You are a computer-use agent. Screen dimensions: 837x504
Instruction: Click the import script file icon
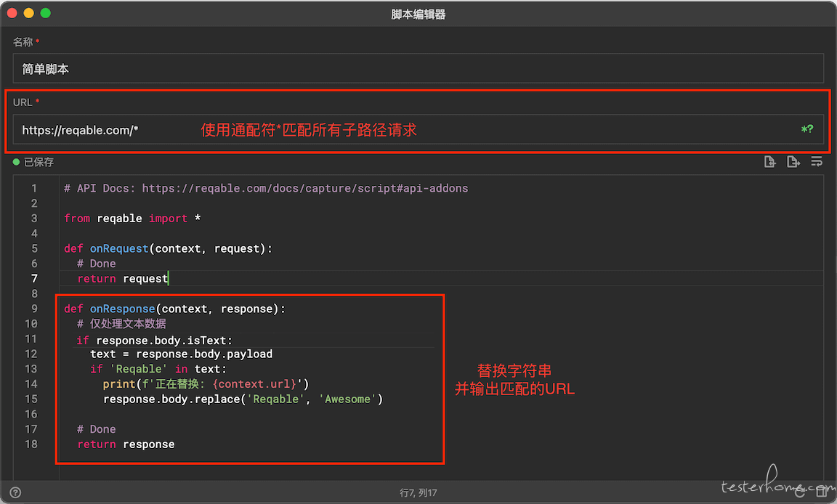(769, 162)
